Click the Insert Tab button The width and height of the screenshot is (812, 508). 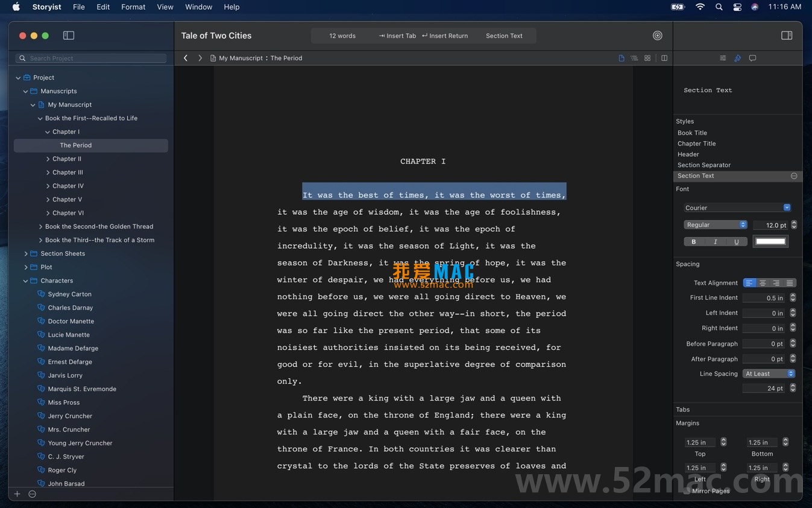pos(397,36)
